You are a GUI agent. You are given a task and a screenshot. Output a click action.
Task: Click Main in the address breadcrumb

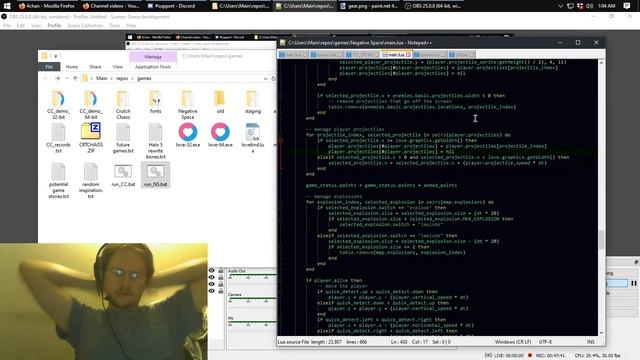(102, 78)
